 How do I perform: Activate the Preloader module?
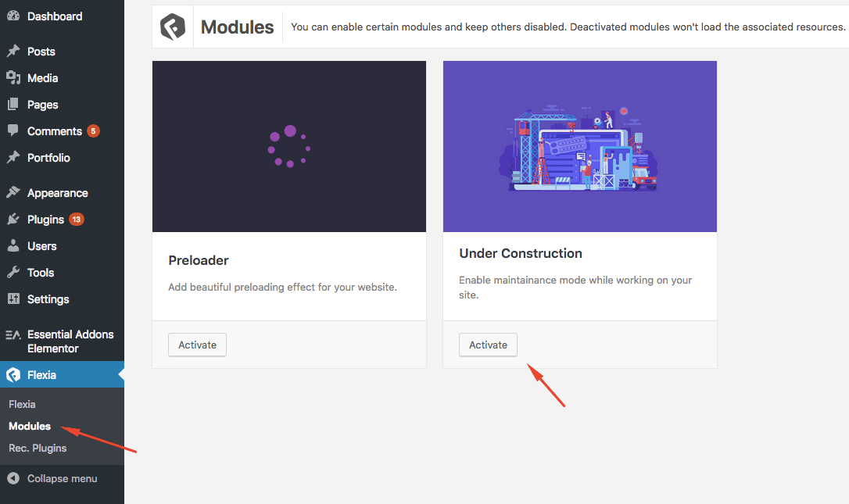pos(197,345)
